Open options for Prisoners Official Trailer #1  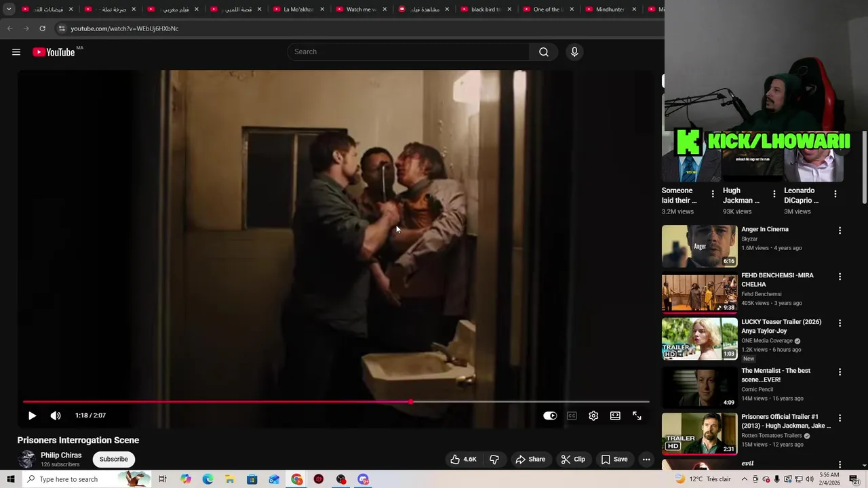click(840, 418)
